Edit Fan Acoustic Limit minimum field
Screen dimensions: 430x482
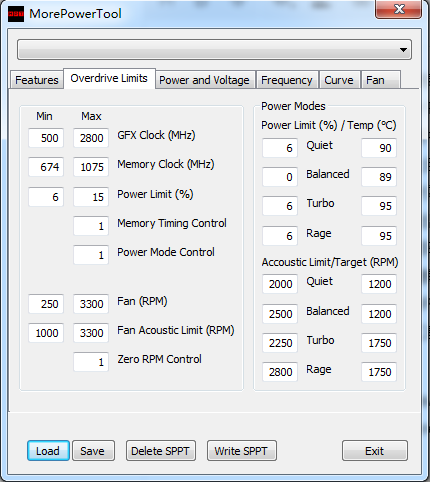[x=46, y=333]
